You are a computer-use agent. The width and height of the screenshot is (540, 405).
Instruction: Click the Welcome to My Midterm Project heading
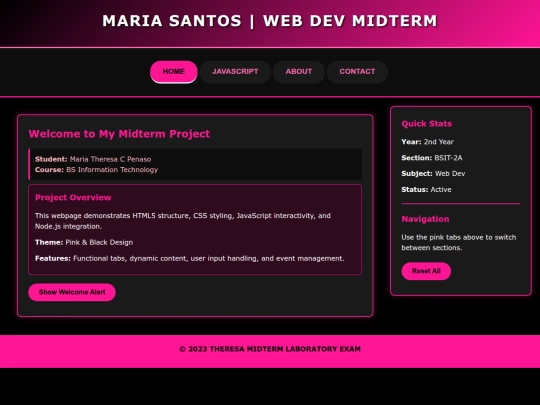click(x=119, y=134)
